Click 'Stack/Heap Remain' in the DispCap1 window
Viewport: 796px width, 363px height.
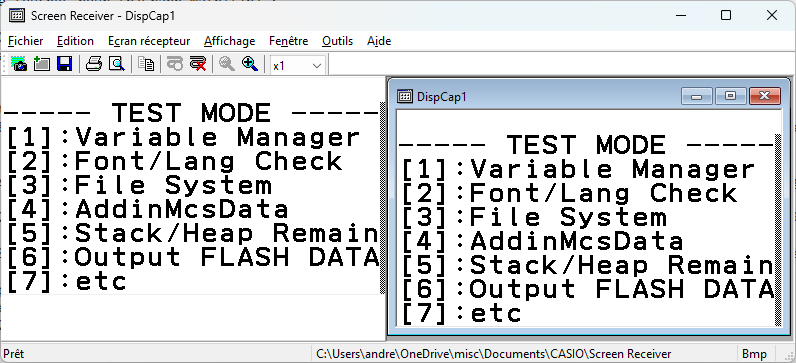pyautogui.click(x=622, y=266)
